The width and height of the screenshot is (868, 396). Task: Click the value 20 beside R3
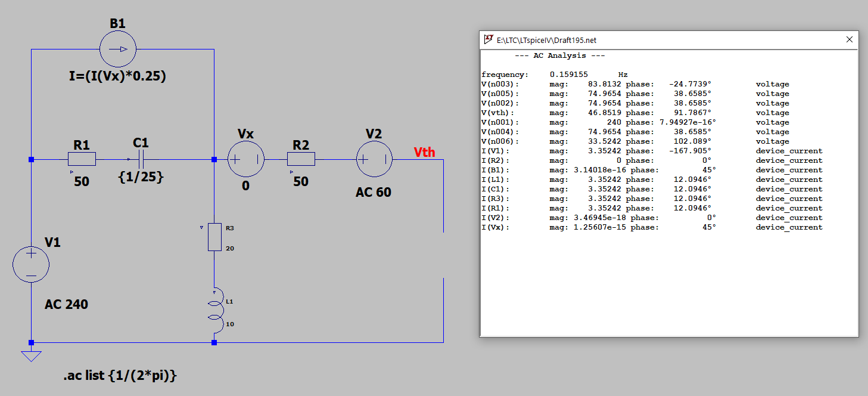(x=230, y=247)
